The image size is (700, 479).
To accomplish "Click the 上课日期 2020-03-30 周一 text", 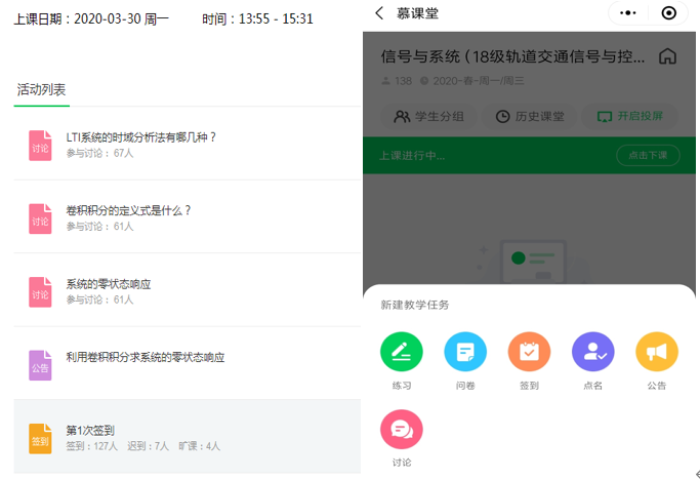I will (92, 19).
